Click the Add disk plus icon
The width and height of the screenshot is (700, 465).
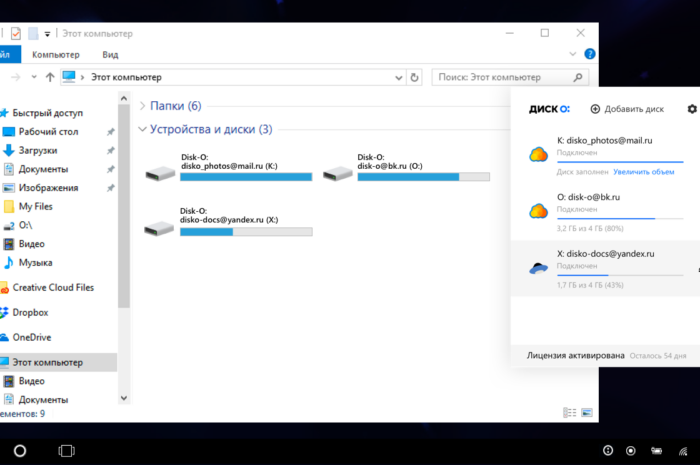point(595,109)
